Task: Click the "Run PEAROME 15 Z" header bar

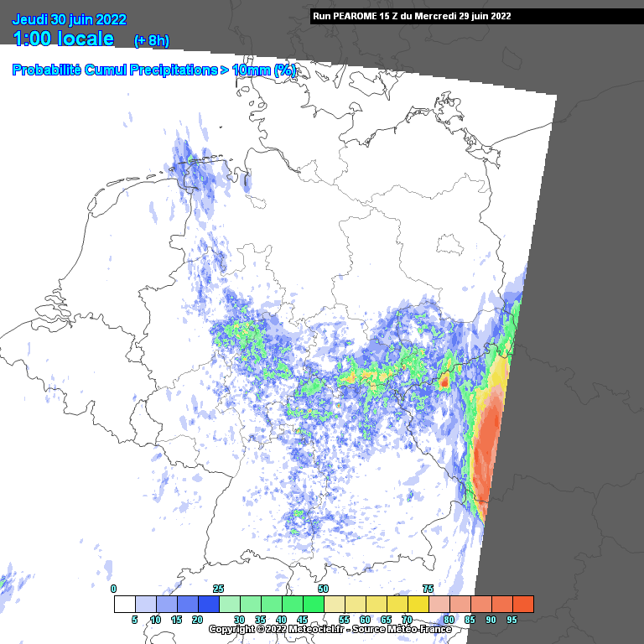Action: coord(411,16)
